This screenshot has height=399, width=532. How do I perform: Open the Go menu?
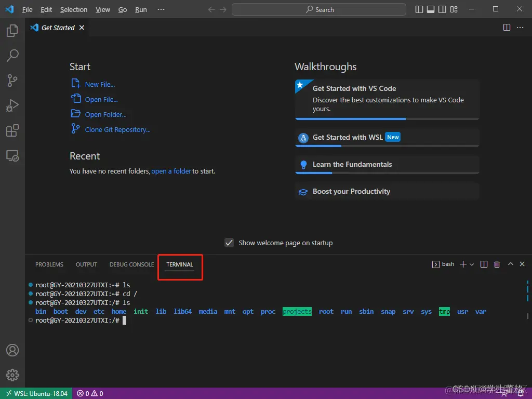[x=123, y=9]
